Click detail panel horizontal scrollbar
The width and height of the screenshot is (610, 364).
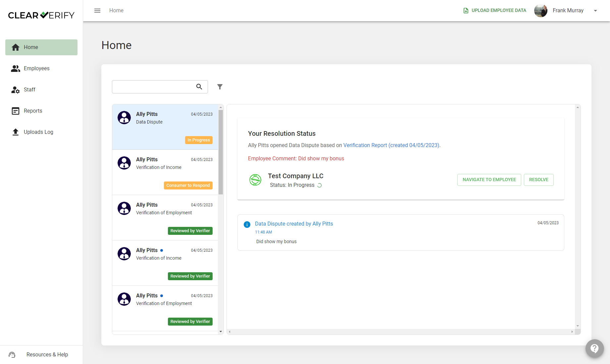click(x=401, y=332)
